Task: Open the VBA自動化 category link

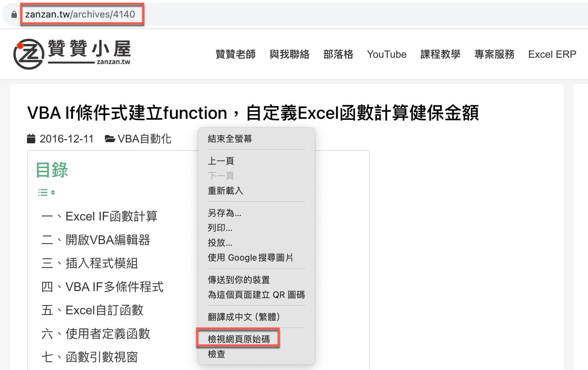Action: 145,139
